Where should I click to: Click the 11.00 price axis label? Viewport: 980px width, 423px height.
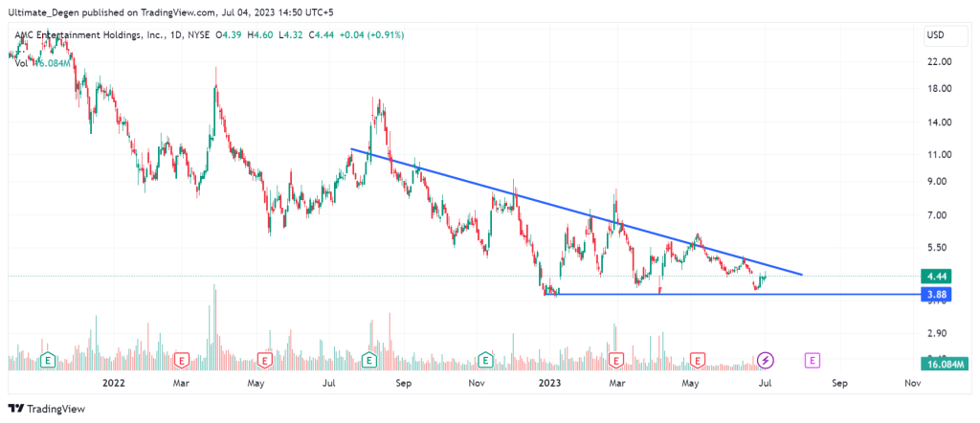coord(940,154)
